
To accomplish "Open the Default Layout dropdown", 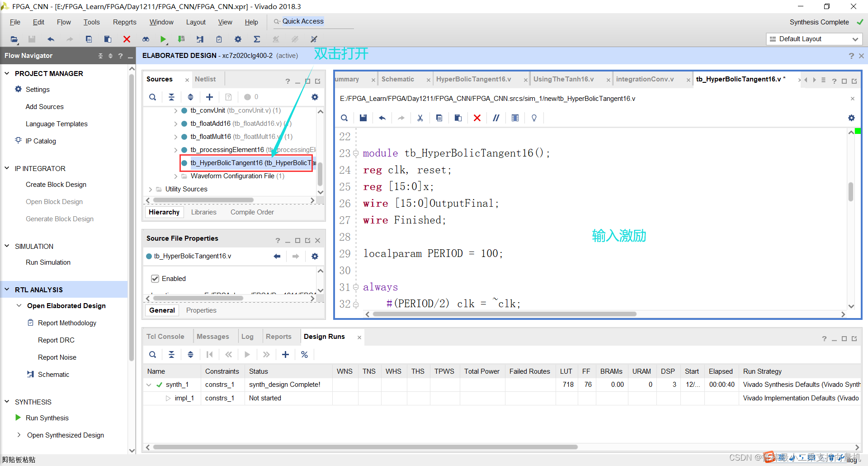I will pyautogui.click(x=814, y=39).
